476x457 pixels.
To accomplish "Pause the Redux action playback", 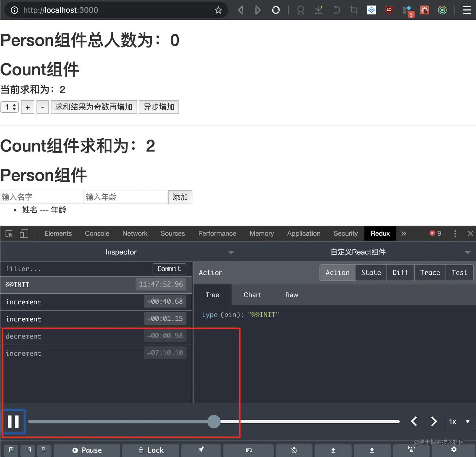I will [14, 421].
